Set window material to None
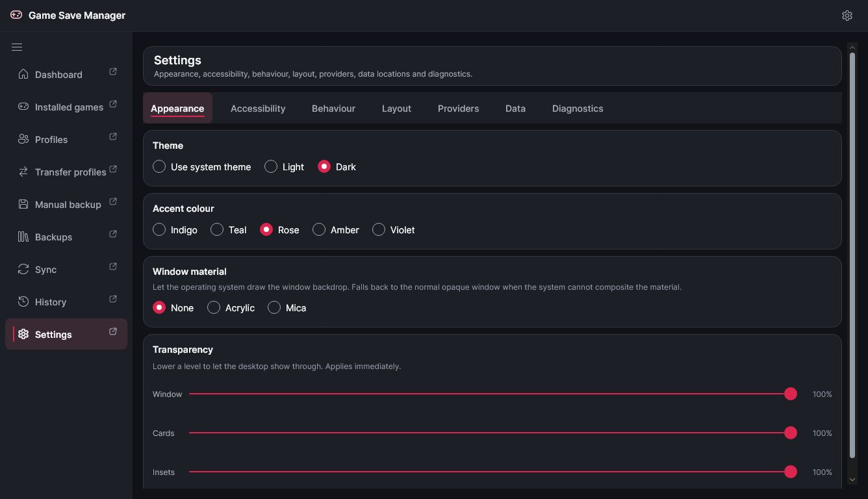This screenshot has height=499, width=868. coord(173,308)
